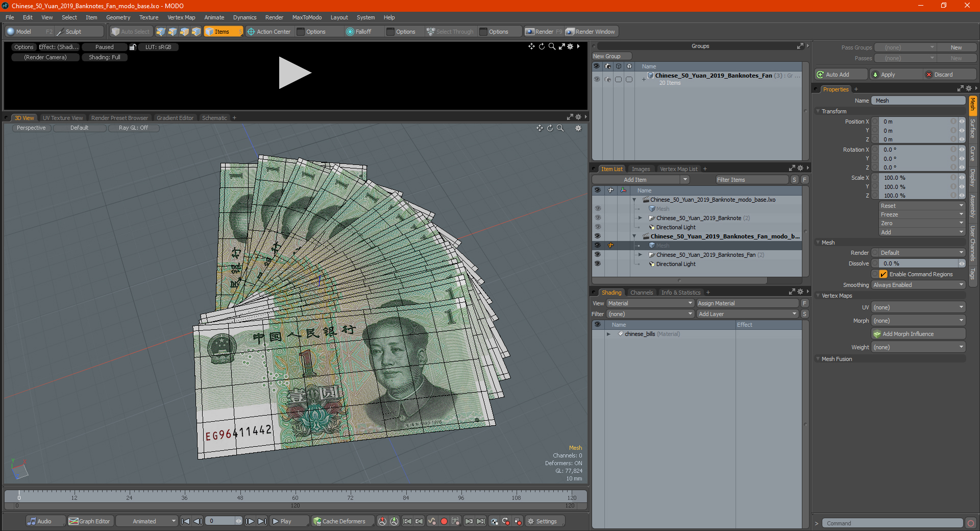Toggle Falloff Options checkbox

390,32
